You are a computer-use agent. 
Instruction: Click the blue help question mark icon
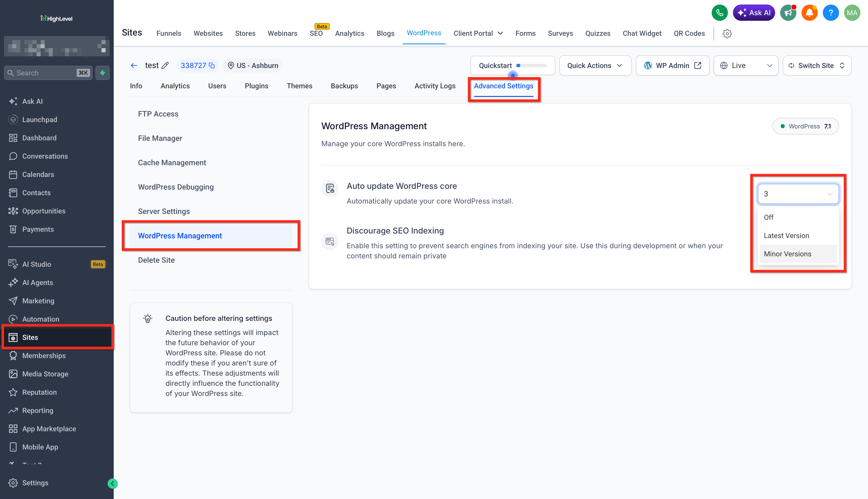pos(831,13)
